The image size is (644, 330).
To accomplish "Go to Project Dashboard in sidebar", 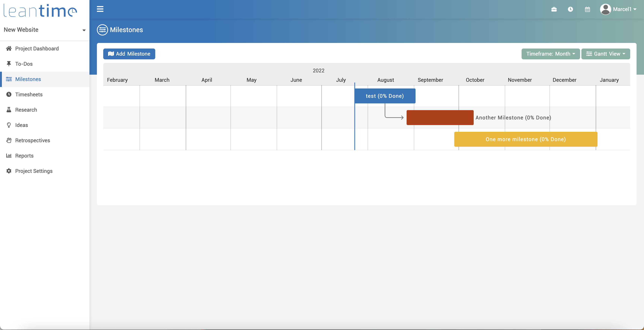I will [37, 49].
